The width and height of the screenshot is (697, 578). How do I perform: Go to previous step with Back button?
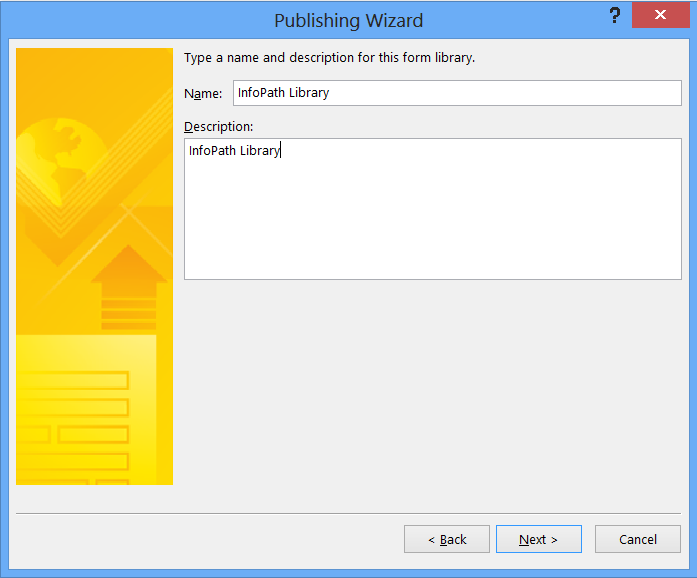pyautogui.click(x=447, y=539)
